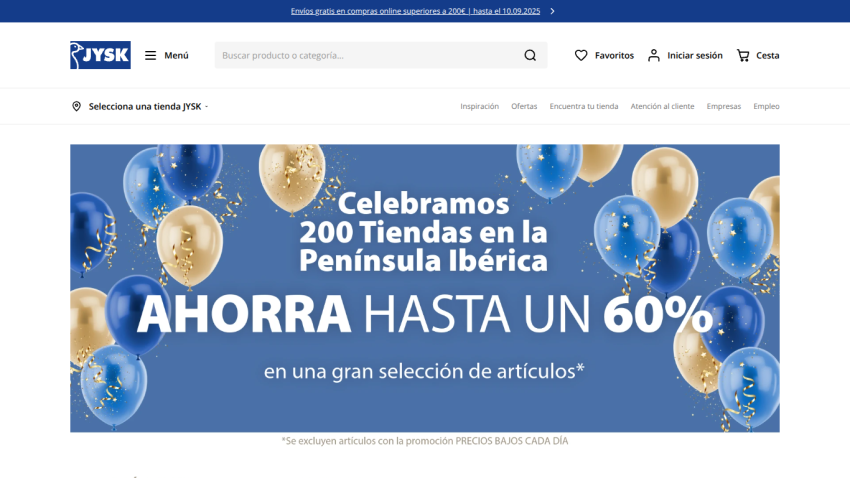The image size is (850, 478).
Task: Click the store location pin icon
Action: pyautogui.click(x=76, y=106)
